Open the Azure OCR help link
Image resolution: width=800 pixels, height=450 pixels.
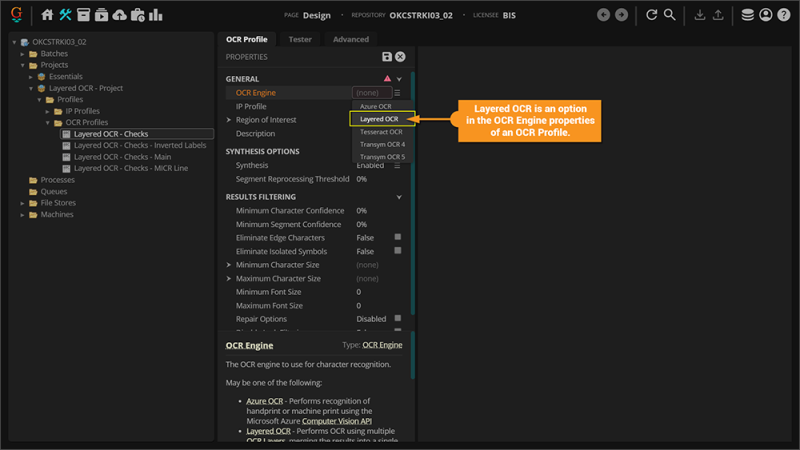click(x=264, y=401)
